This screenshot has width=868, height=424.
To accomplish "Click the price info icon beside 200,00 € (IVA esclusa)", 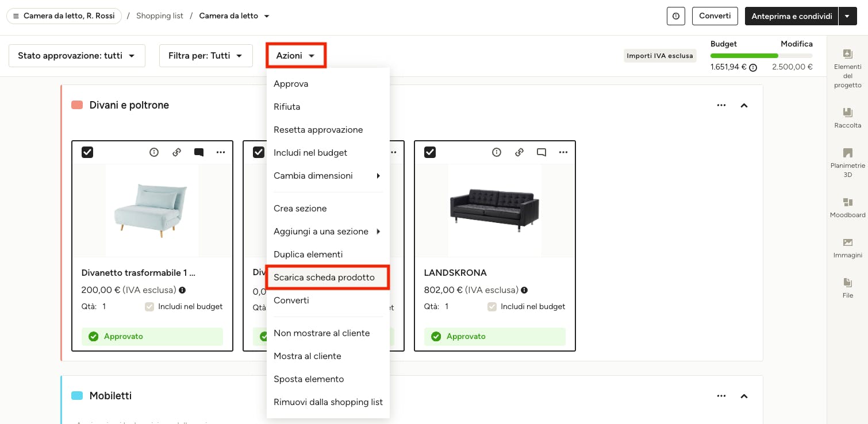I will pyautogui.click(x=182, y=290).
